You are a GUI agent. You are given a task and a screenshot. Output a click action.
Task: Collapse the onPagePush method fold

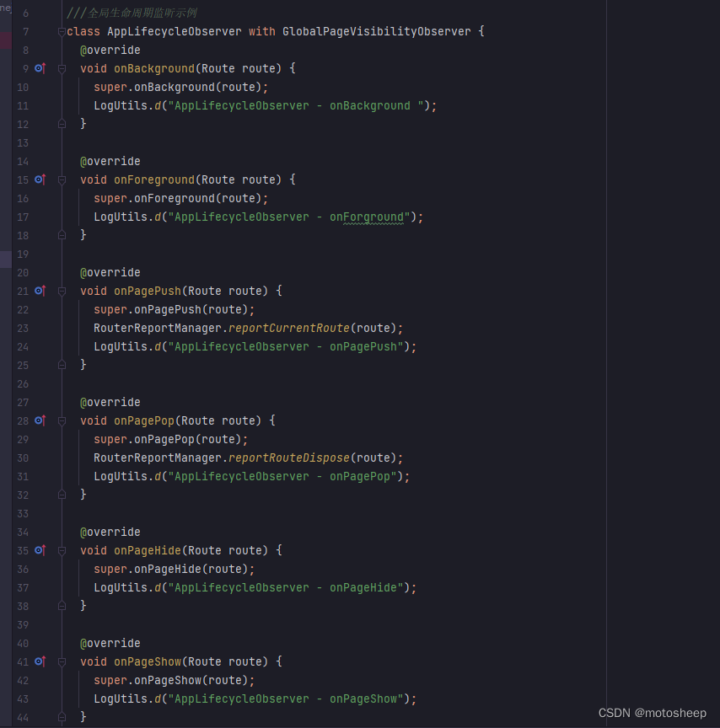62,291
